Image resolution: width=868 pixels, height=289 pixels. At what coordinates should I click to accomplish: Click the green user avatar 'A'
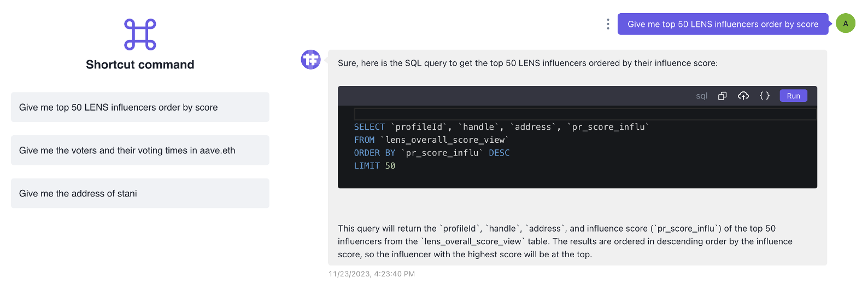click(x=846, y=24)
